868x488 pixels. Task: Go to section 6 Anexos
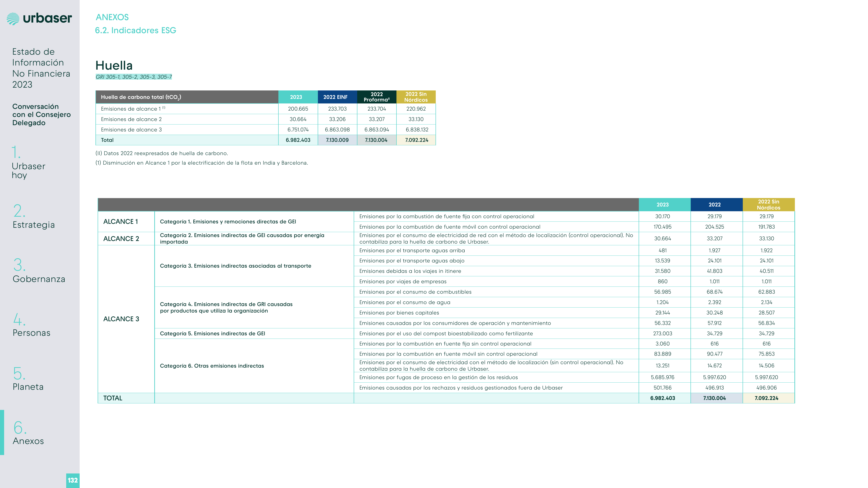click(28, 432)
